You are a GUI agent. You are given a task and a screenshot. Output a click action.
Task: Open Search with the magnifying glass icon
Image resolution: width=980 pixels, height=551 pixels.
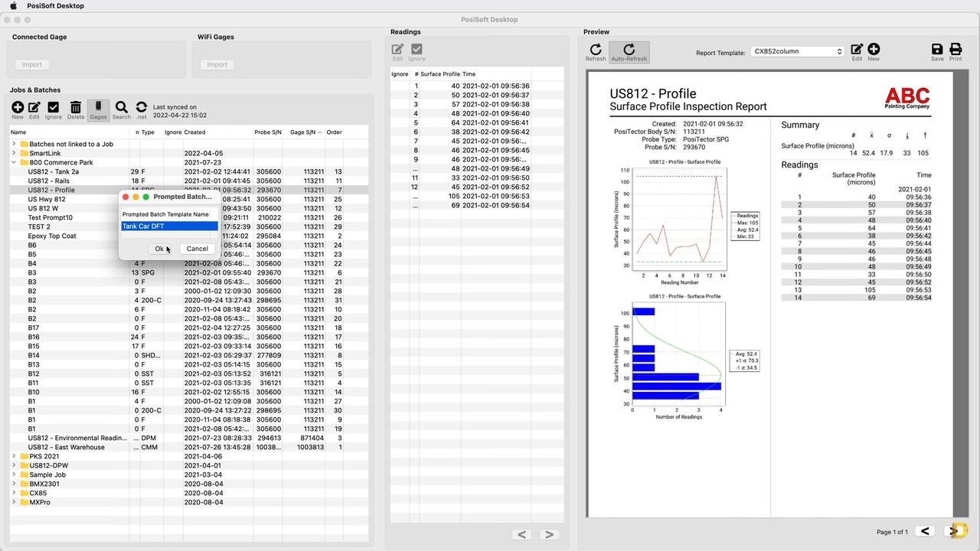coord(121,108)
